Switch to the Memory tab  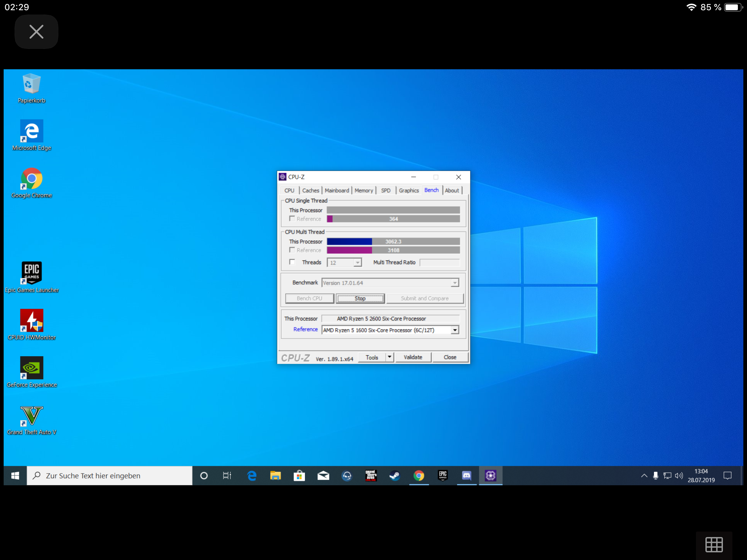click(x=364, y=190)
